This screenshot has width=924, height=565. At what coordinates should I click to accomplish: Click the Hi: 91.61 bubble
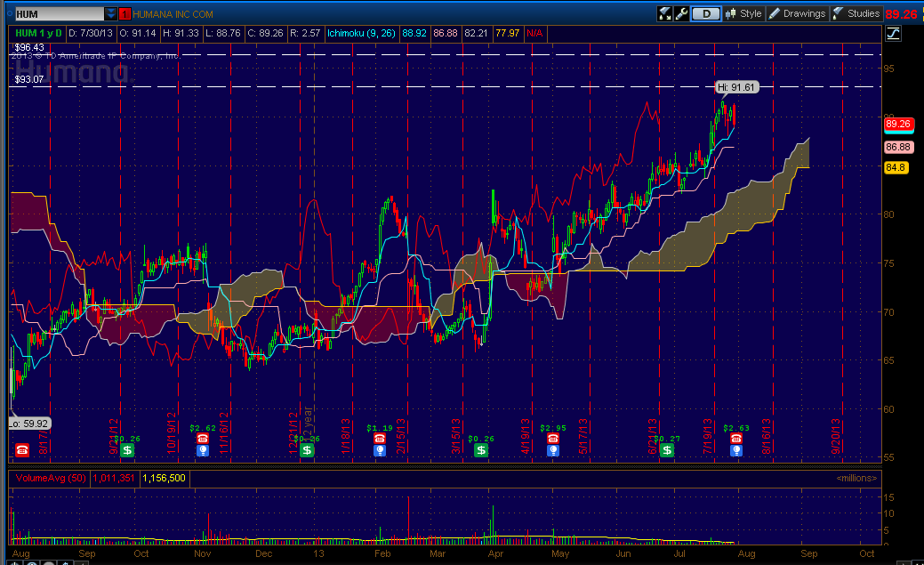(x=736, y=87)
